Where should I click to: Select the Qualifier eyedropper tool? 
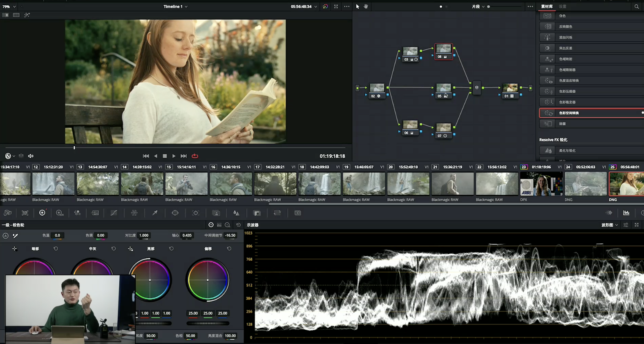coord(155,213)
